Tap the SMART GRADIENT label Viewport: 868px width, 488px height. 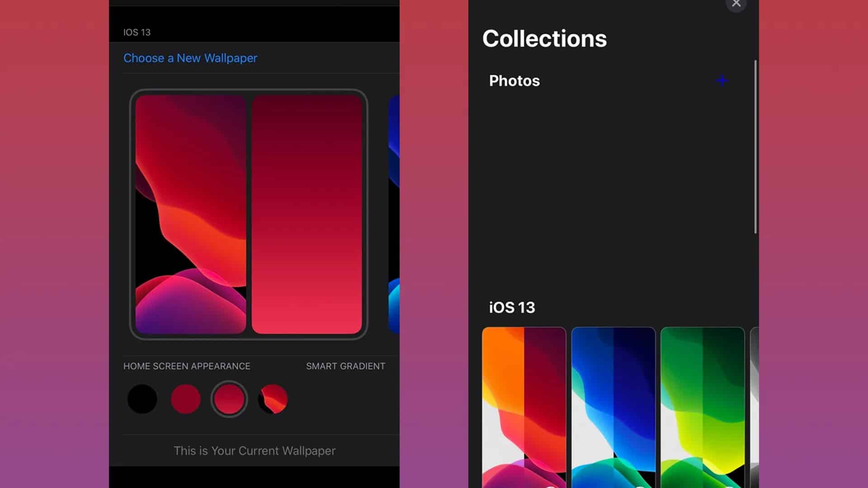coord(345,366)
